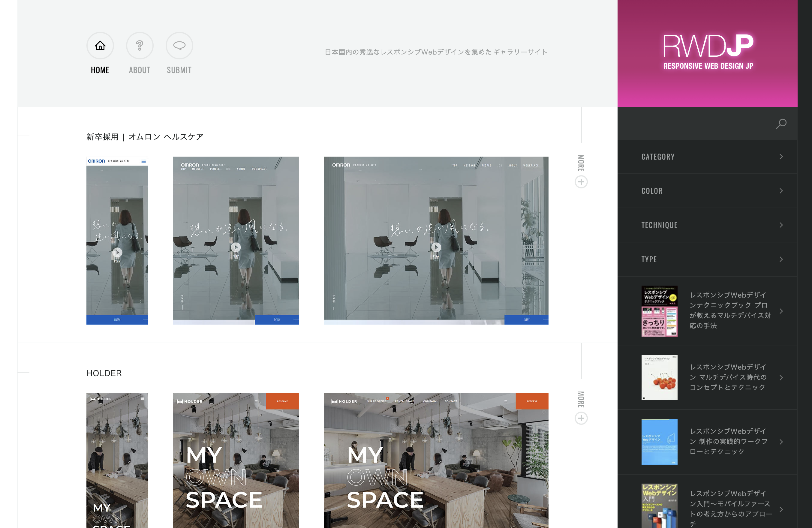Expand the TYPE sidebar menu
Screen dimensions: 812x528
[707, 259]
